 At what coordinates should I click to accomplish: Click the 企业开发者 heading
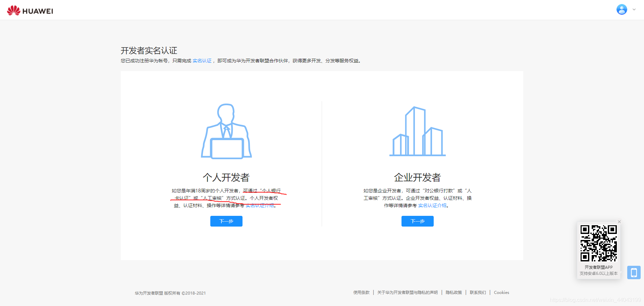click(418, 177)
